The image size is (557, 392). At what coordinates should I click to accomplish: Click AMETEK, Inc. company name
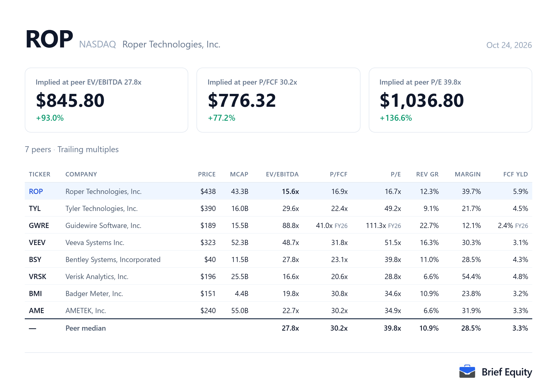pos(86,311)
